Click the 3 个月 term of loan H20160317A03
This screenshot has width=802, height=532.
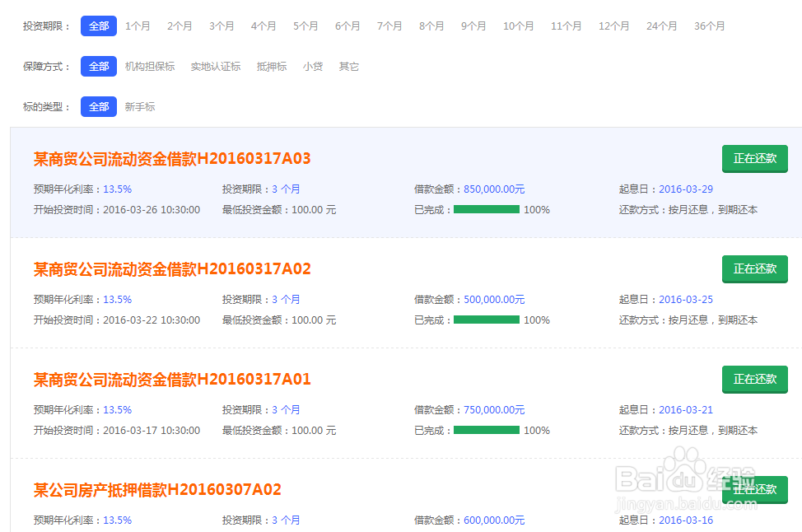pos(286,189)
